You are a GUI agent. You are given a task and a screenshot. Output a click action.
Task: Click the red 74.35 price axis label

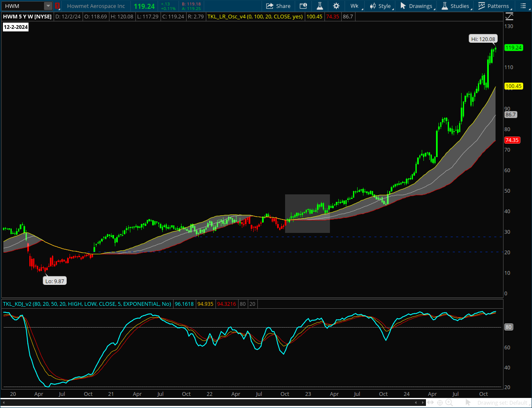click(512, 140)
